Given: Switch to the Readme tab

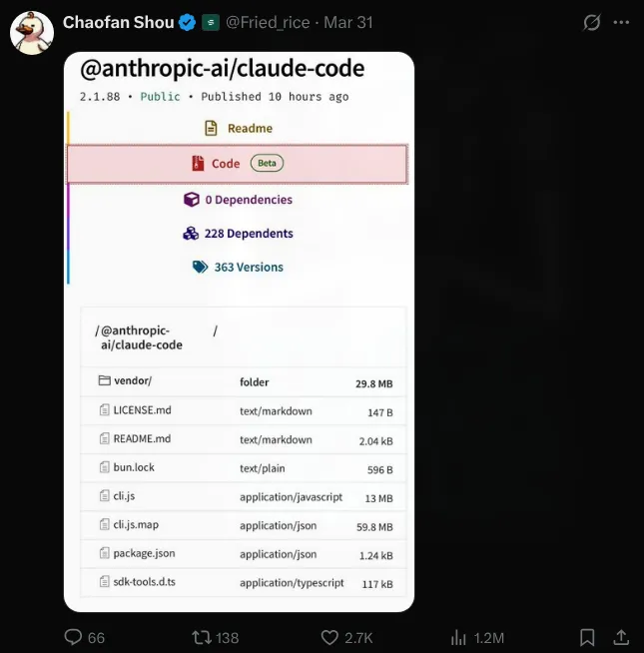Looking at the screenshot, I should click(238, 128).
